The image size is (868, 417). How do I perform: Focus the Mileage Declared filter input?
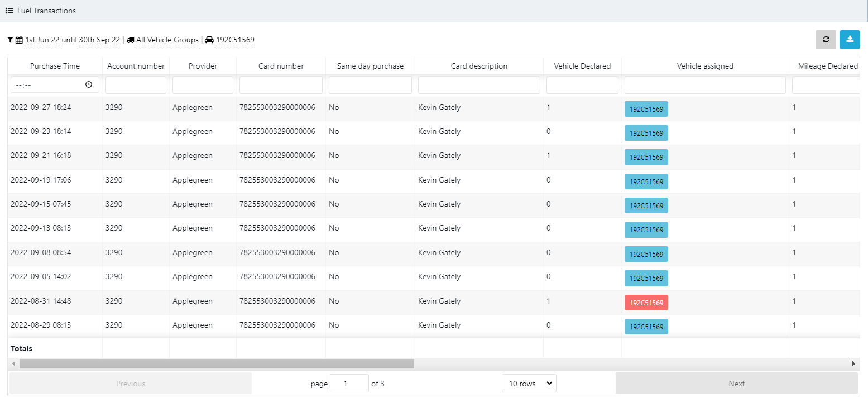(826, 85)
